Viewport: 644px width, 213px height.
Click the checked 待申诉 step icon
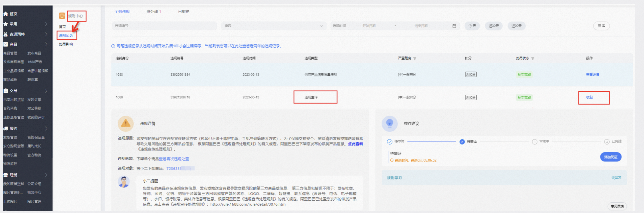tap(390, 142)
